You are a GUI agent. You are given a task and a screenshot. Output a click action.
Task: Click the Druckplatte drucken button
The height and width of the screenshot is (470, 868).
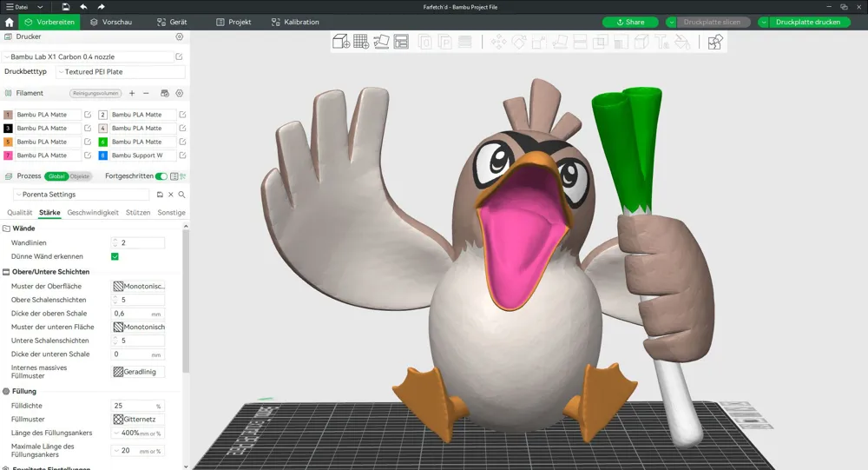click(x=808, y=23)
